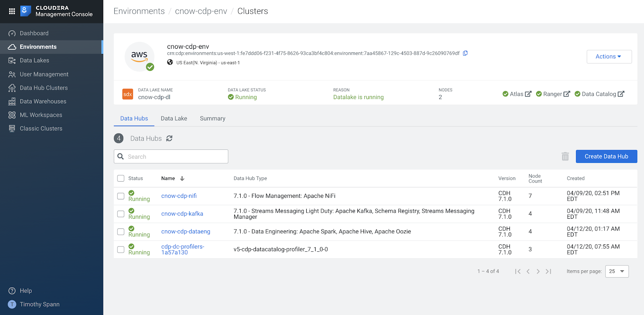Go to the first page of results
The image size is (644, 315).
click(518, 271)
